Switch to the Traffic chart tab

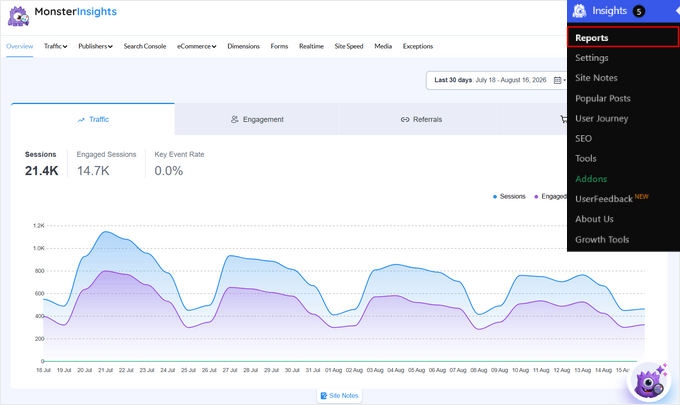pyautogui.click(x=93, y=119)
